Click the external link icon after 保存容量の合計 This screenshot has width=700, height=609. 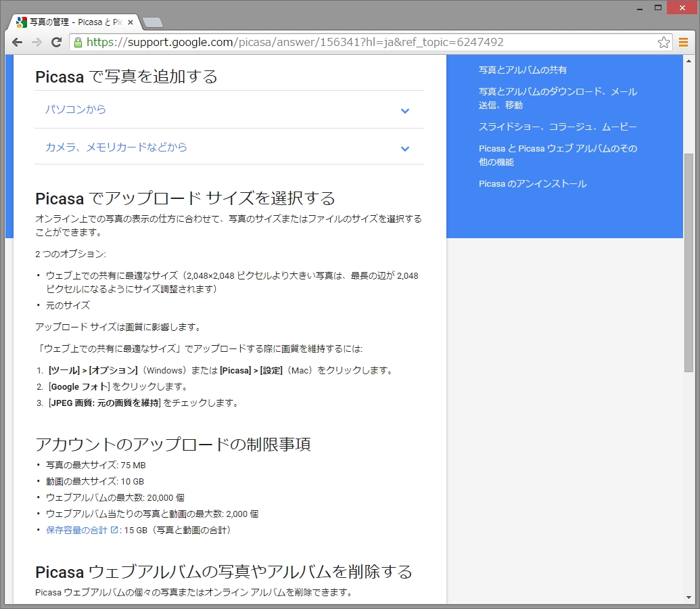point(114,530)
